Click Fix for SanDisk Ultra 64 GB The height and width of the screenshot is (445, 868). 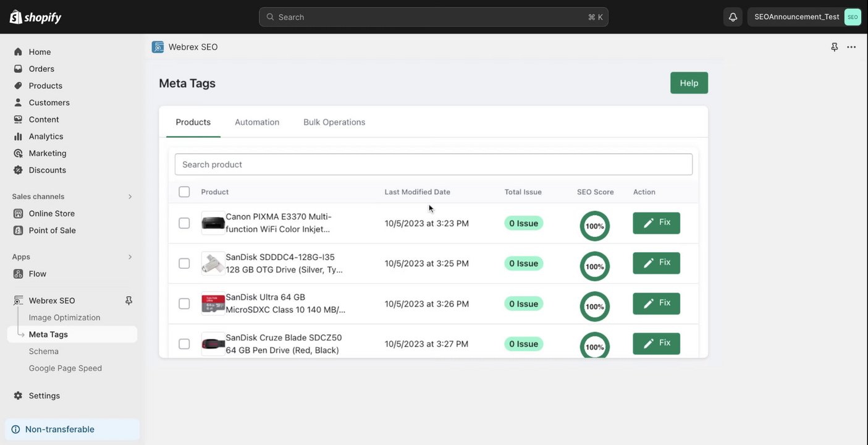(x=656, y=303)
